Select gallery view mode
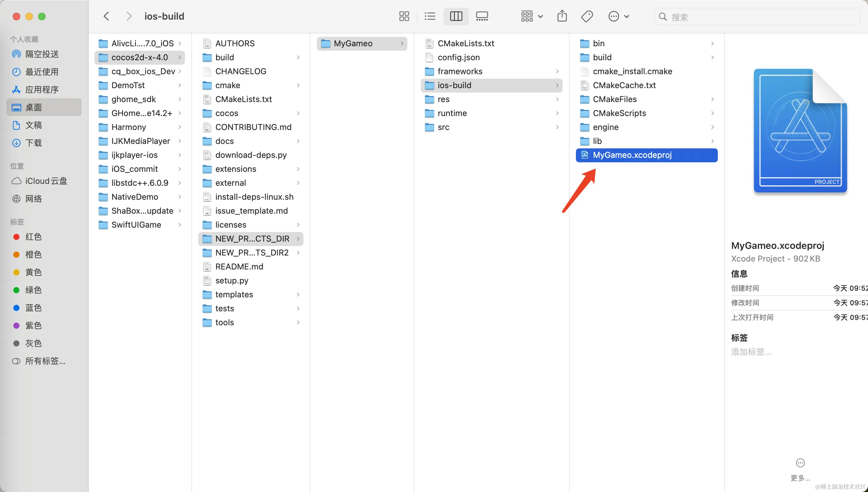The image size is (868, 492). pos(482,16)
